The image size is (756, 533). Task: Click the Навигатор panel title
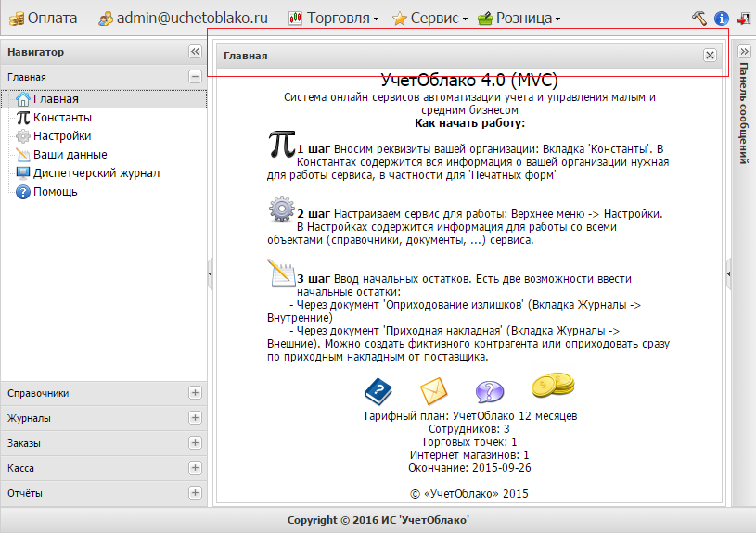[x=35, y=52]
